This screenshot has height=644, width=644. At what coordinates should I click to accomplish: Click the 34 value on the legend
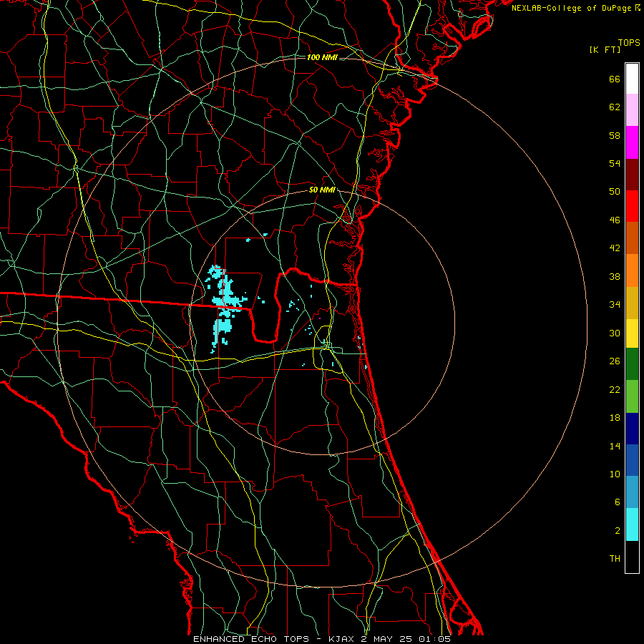pyautogui.click(x=615, y=305)
